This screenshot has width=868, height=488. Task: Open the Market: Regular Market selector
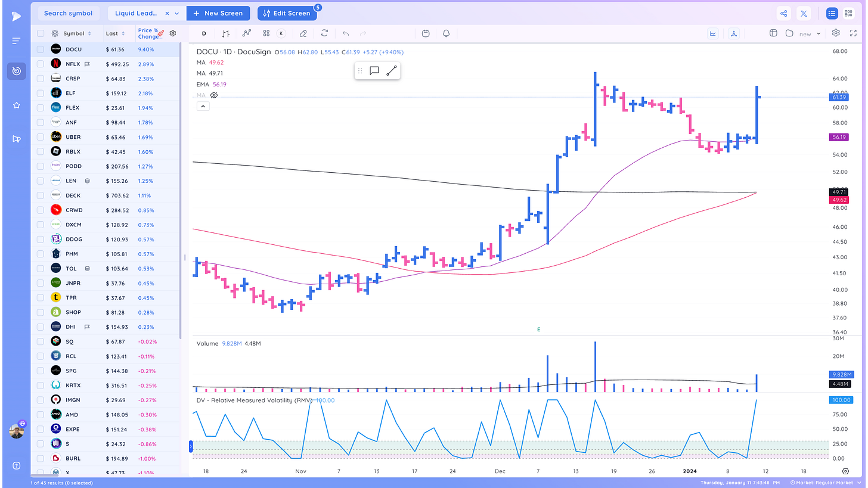click(824, 483)
